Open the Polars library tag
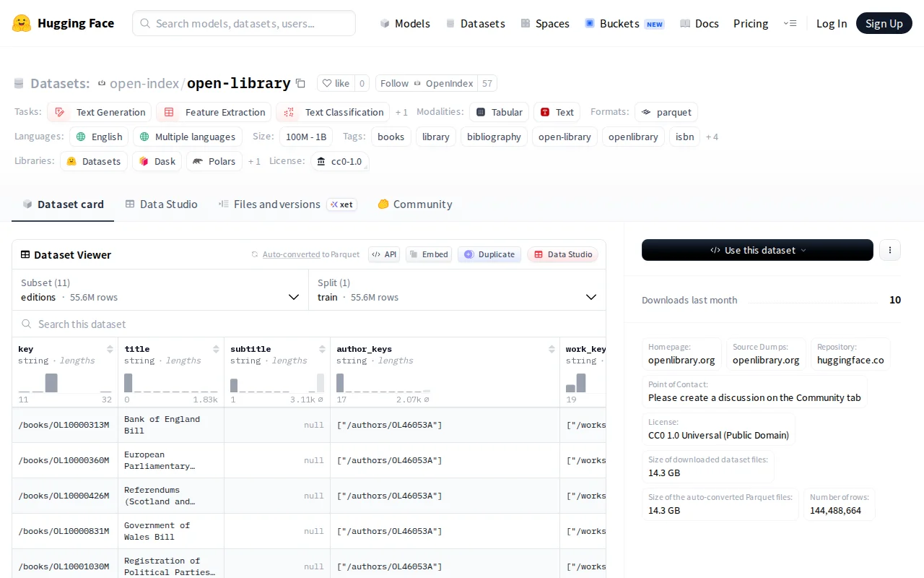The height and width of the screenshot is (578, 924). [214, 161]
